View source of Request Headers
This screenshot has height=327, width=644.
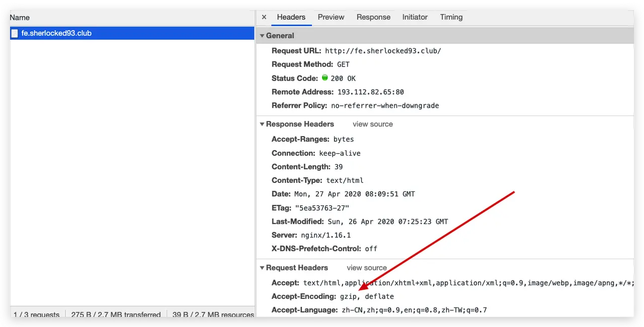tap(367, 268)
